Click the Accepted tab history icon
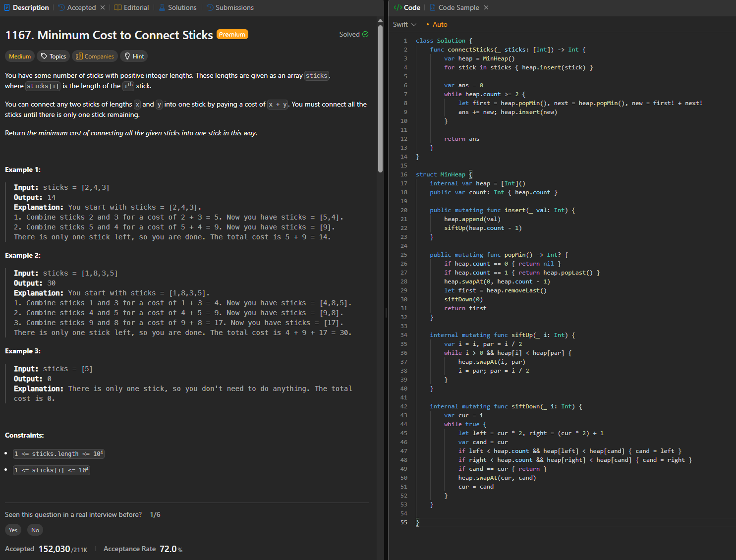The image size is (736, 560). [x=61, y=7]
